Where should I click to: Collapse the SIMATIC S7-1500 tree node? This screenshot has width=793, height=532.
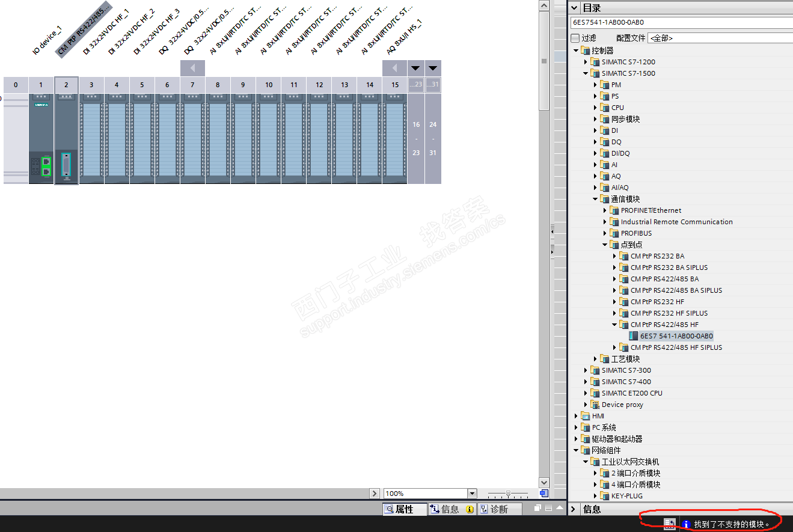coord(586,73)
